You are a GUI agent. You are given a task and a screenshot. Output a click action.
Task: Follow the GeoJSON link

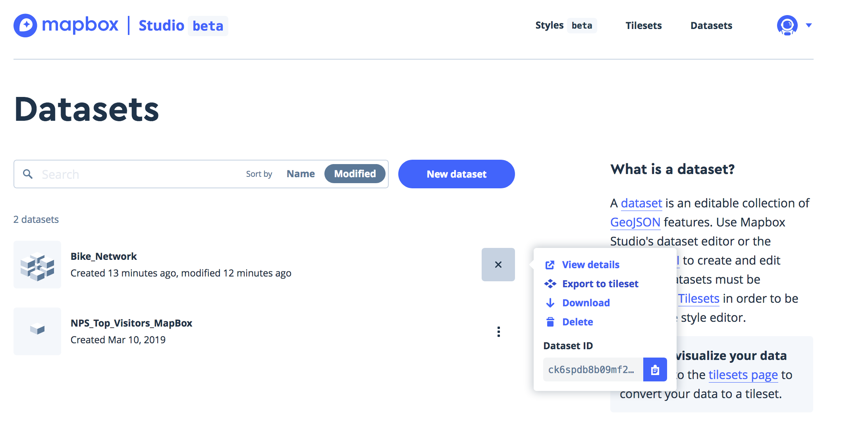click(x=635, y=222)
